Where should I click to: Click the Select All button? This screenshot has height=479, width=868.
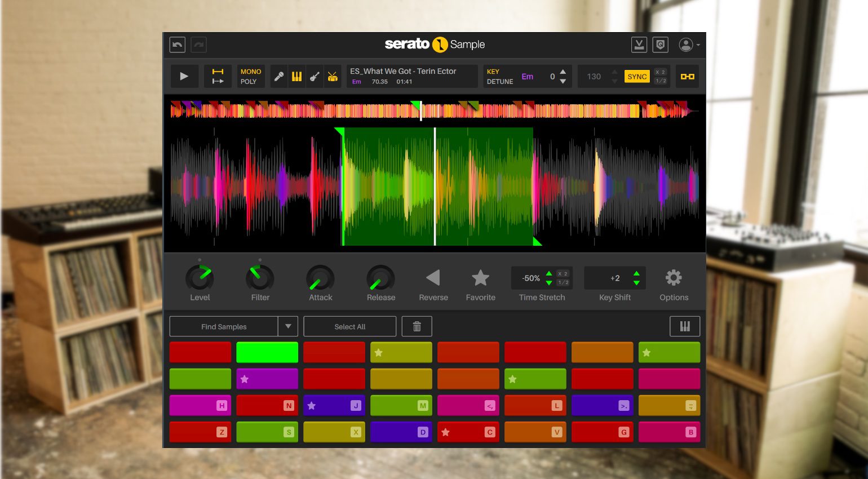tap(349, 326)
